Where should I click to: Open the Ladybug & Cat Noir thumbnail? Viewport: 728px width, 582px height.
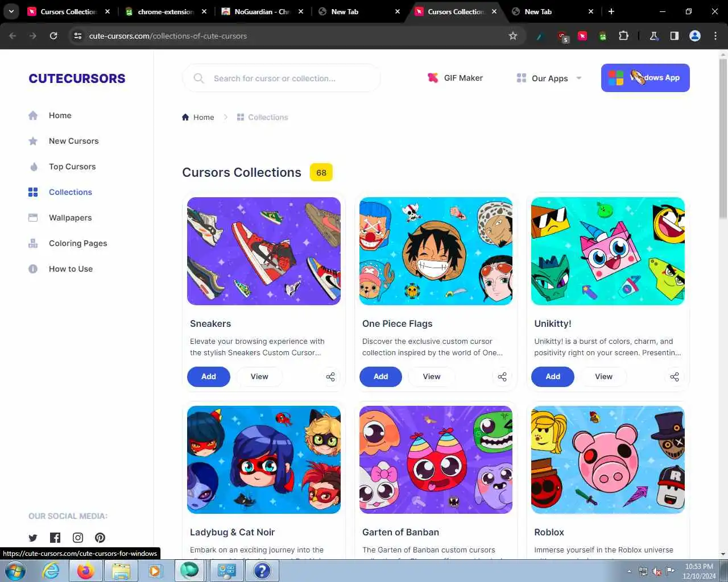coord(264,460)
